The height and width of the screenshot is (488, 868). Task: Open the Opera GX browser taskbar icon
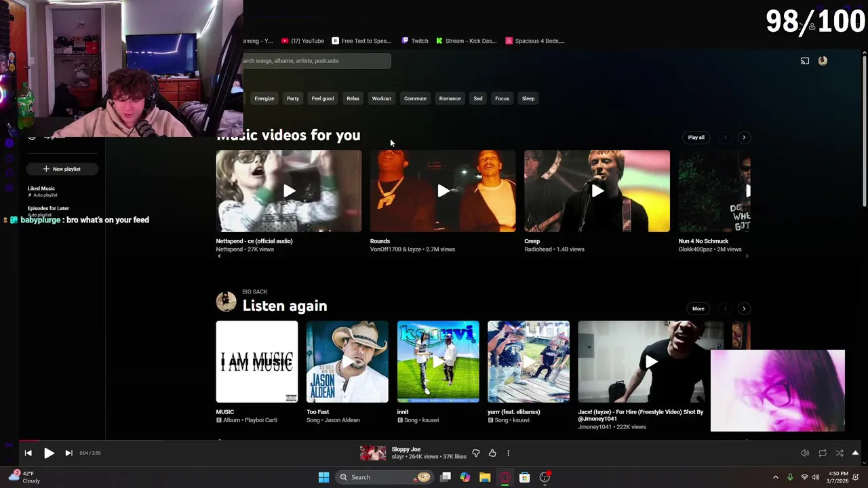click(505, 477)
